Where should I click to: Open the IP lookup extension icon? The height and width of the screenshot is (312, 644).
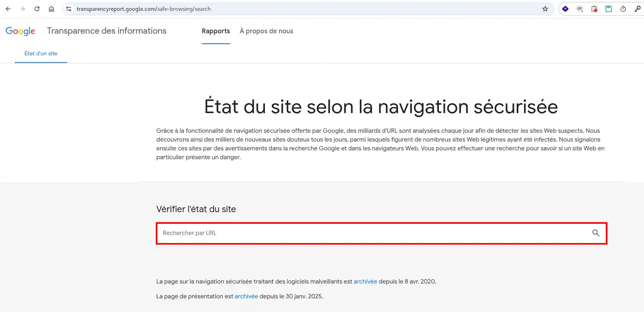(x=580, y=9)
